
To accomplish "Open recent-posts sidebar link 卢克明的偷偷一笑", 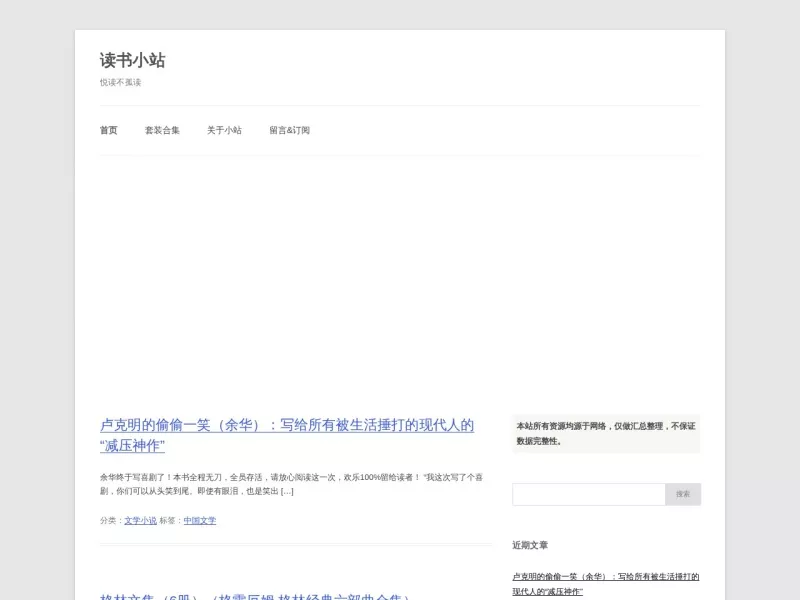I will pos(606,584).
